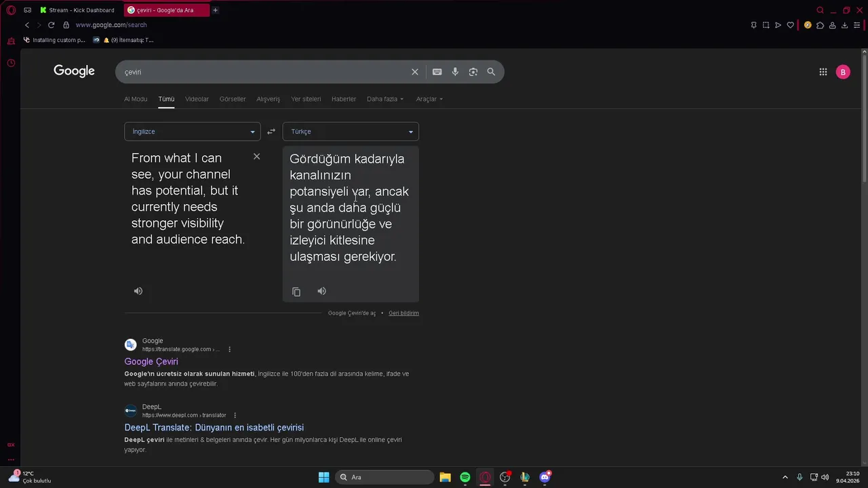868x488 pixels.
Task: Switch to AI Modu tab
Action: point(136,99)
